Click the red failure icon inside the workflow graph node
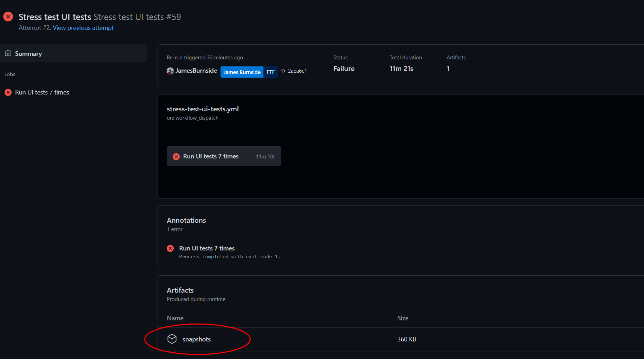 pos(176,156)
